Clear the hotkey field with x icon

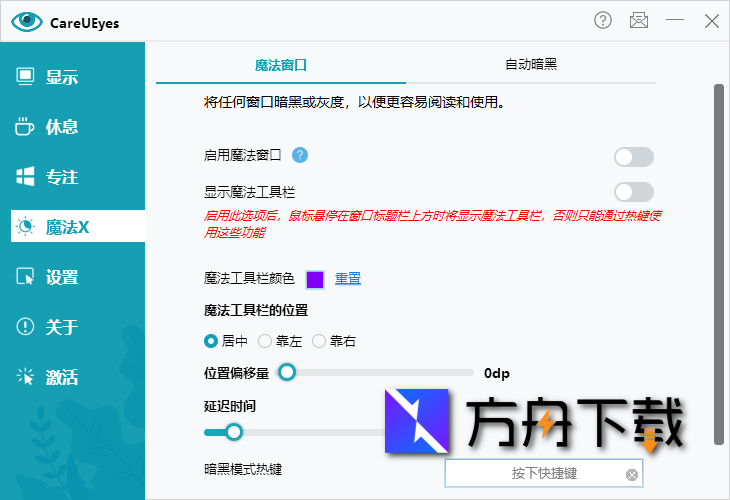(632, 475)
